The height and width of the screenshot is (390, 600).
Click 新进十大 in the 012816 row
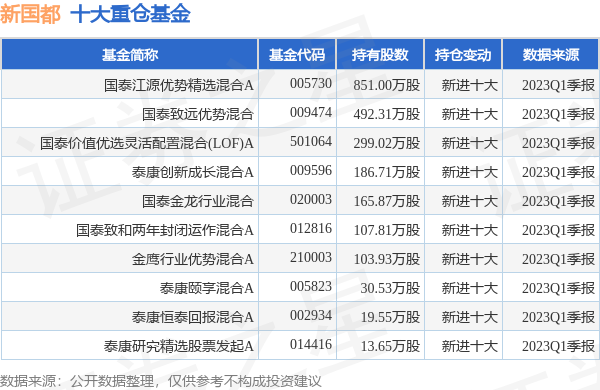[x=470, y=230]
